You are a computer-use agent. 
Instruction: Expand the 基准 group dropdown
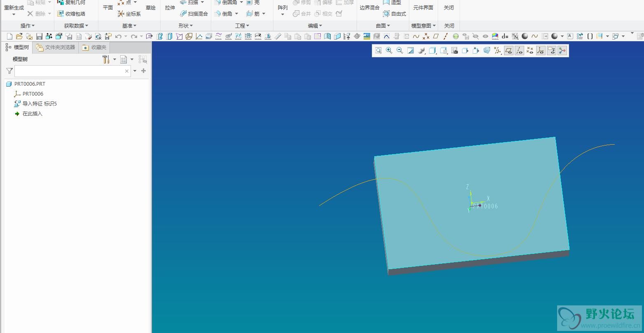129,26
